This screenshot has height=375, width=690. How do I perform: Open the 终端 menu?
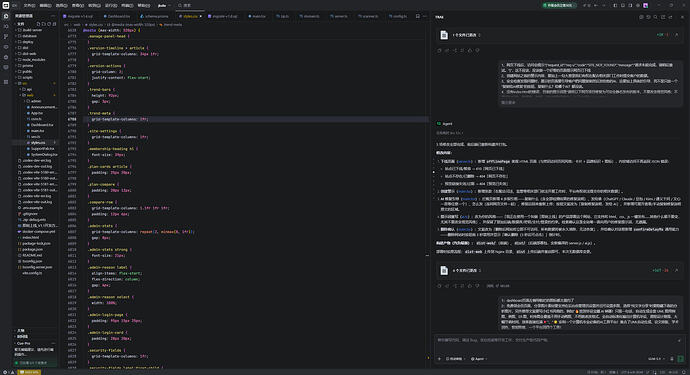[x=127, y=5]
